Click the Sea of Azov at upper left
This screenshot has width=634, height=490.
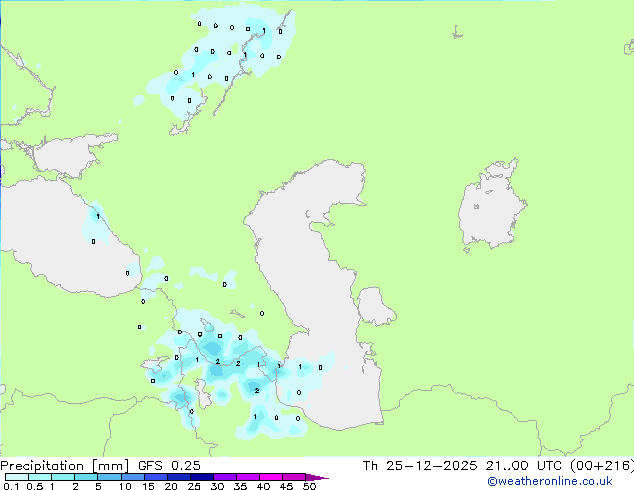67,155
